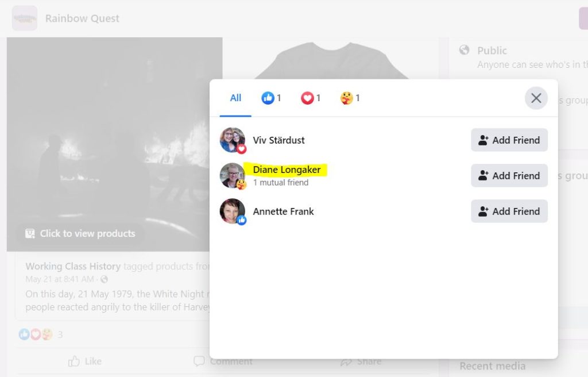
Task: Click Diane Longaker's profile picture
Action: tap(232, 175)
